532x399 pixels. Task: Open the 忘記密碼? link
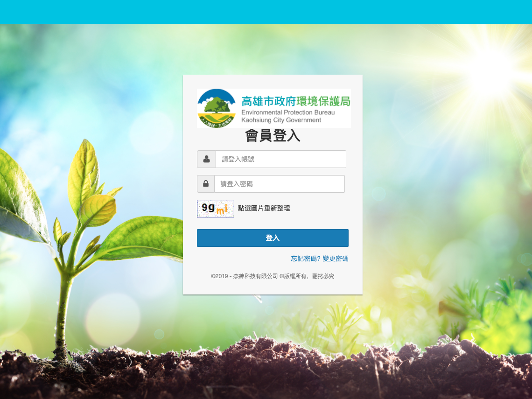[306, 259]
